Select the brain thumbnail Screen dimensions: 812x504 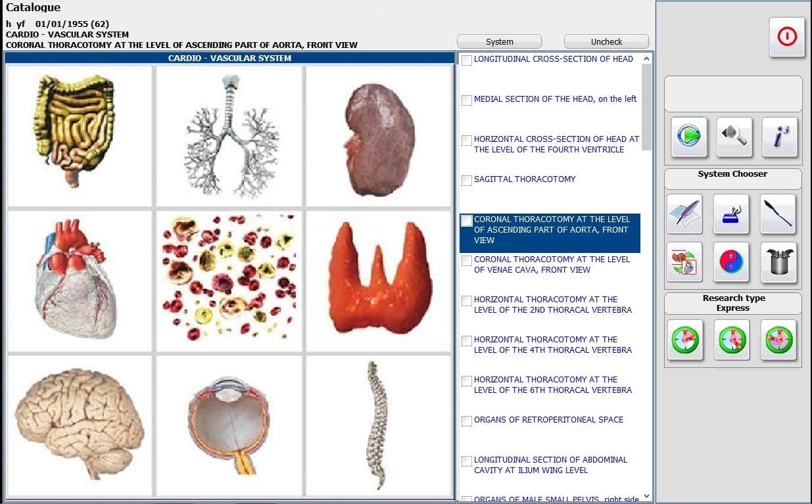pyautogui.click(x=80, y=426)
